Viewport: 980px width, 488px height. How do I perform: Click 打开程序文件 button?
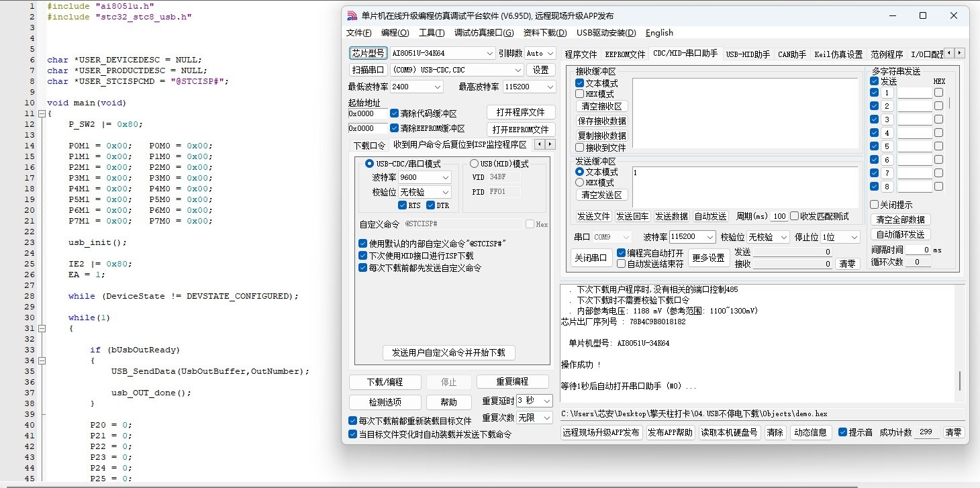[x=521, y=112]
